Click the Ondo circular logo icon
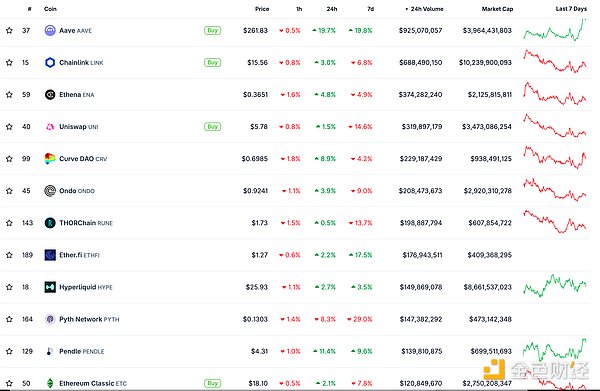The width and height of the screenshot is (600, 391). pos(50,191)
